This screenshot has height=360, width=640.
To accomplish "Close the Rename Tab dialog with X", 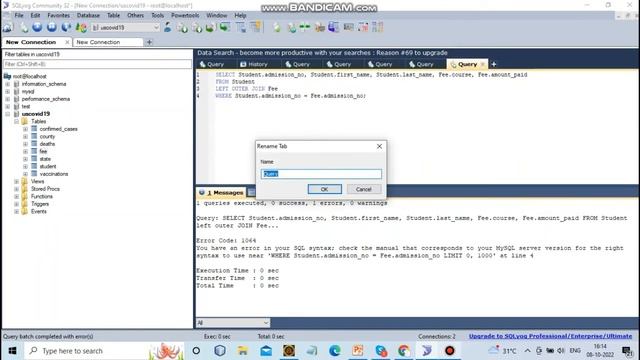I will click(x=379, y=146).
